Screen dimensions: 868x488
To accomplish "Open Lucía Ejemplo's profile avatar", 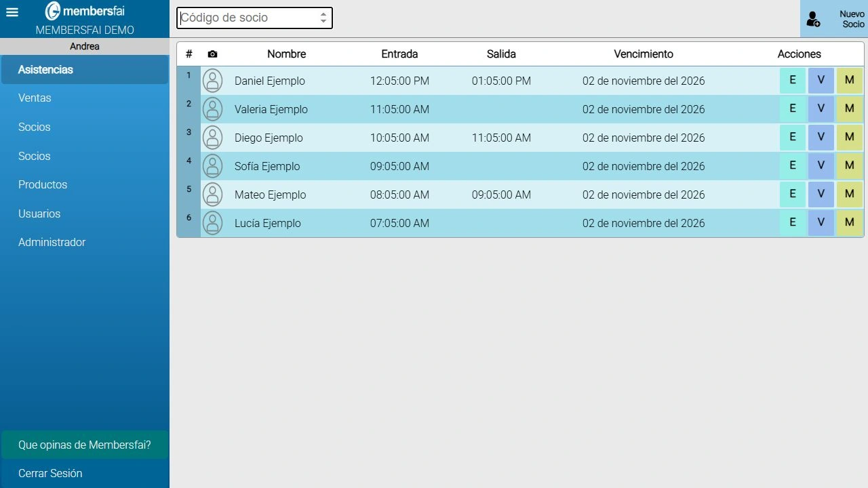I will tap(212, 223).
